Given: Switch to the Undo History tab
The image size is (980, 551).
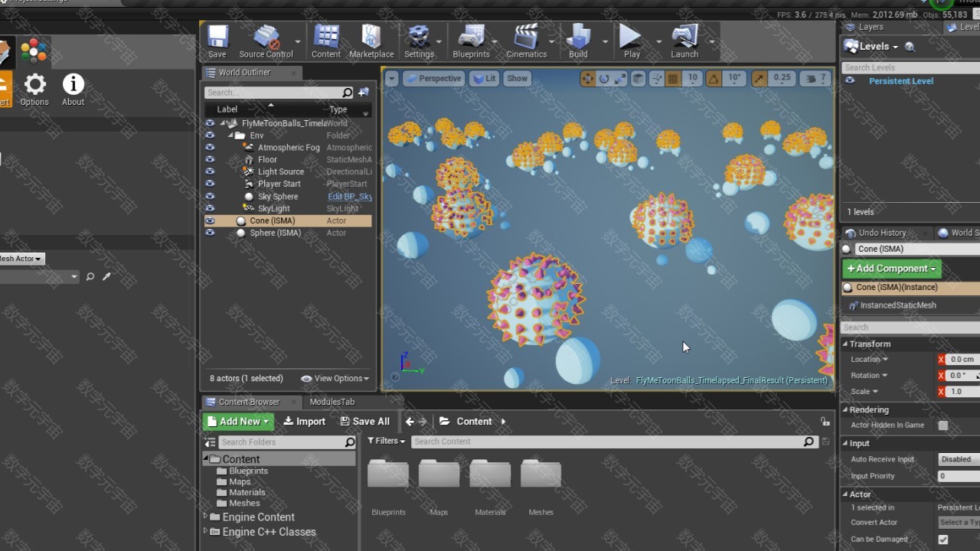Looking at the screenshot, I should (882, 233).
